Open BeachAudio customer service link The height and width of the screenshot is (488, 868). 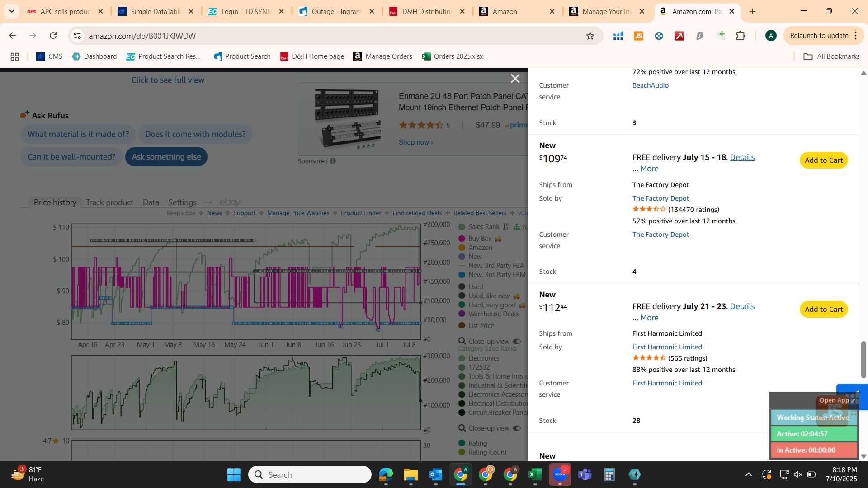pos(650,85)
